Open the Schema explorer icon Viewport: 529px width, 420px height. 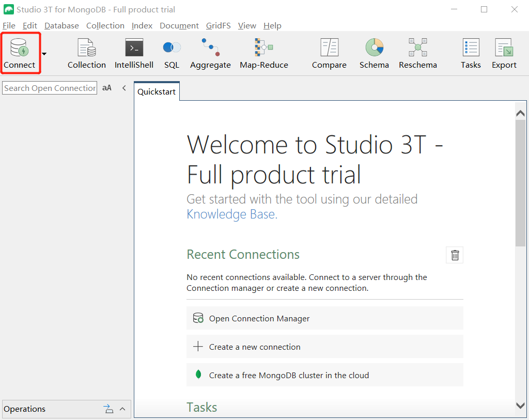pyautogui.click(x=374, y=53)
